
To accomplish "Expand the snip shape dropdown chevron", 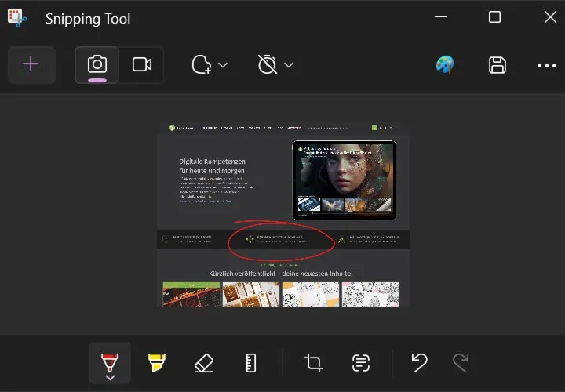I will coord(223,65).
